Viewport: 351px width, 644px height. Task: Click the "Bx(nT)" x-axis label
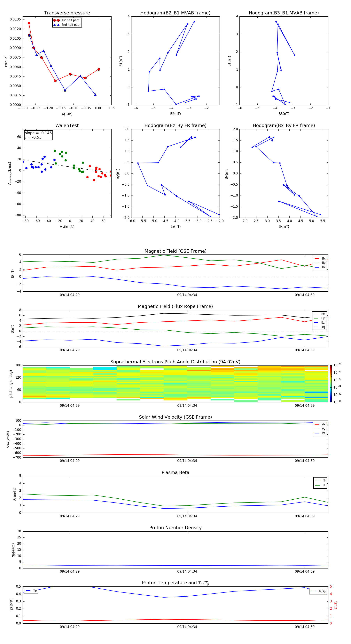(284, 227)
